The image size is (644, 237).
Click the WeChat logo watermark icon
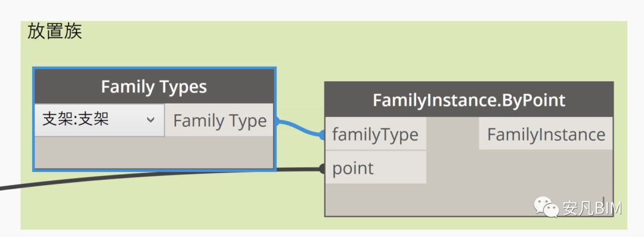547,207
